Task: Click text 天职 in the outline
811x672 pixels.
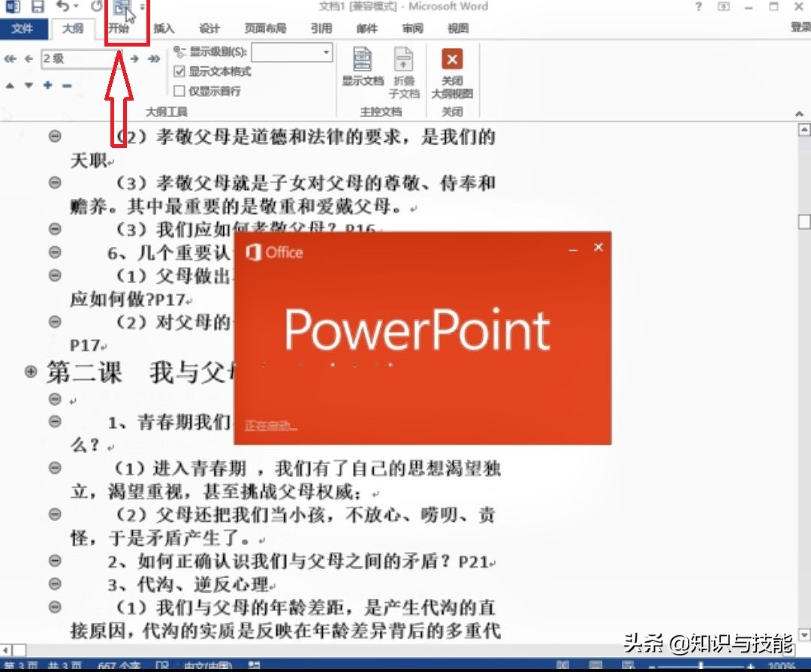Action: click(x=89, y=161)
